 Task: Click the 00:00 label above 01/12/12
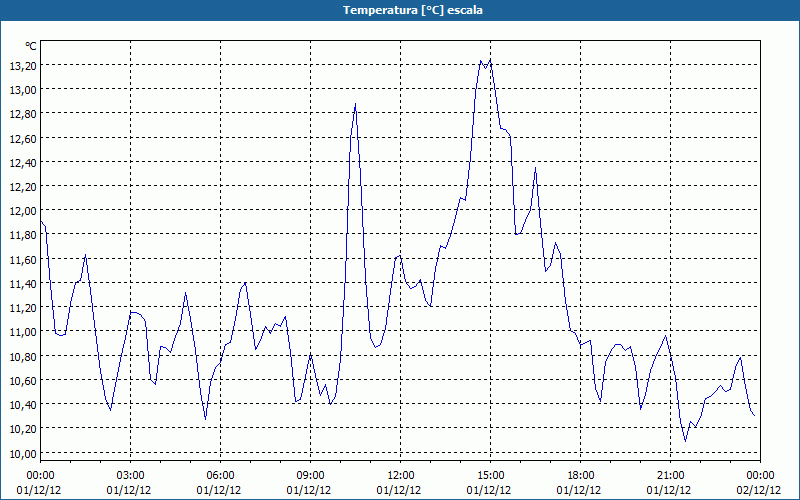pyautogui.click(x=40, y=476)
